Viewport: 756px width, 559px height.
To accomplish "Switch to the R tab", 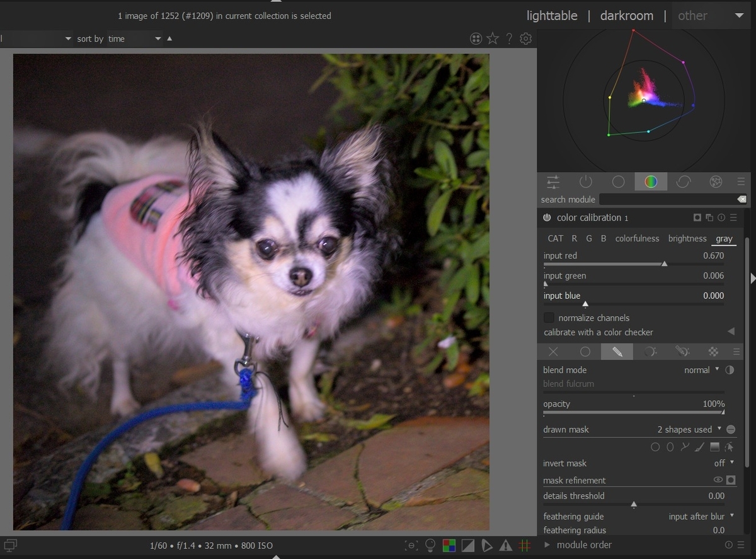I will coord(575,238).
